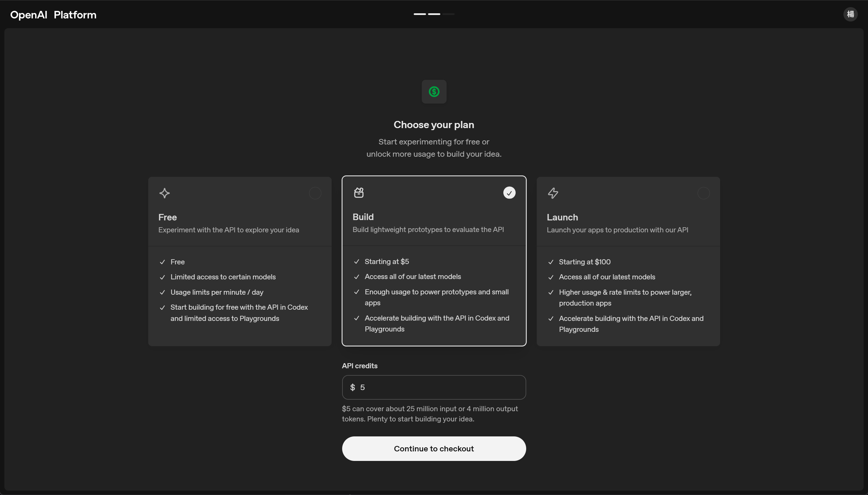Click checkmark beside "Limited access to certain models"
The width and height of the screenshot is (868, 495).
click(x=162, y=277)
